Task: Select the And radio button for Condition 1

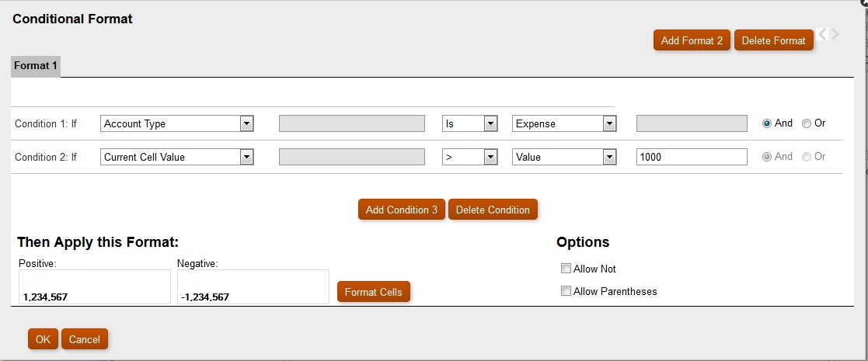Action: coord(767,123)
